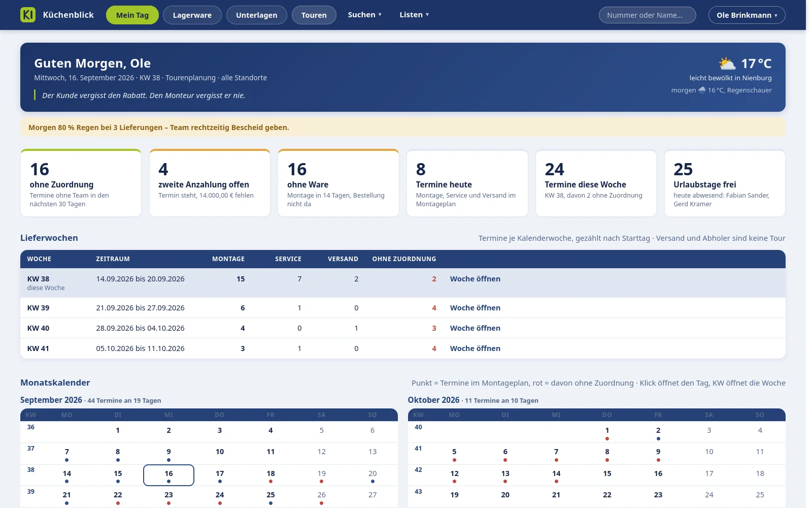Viewport: 812px width, 508px height.
Task: Open the Termine heute card
Action: [467, 183]
